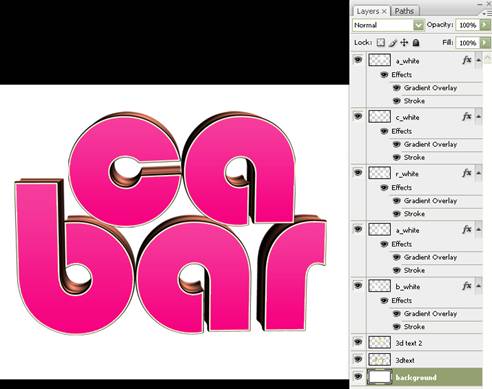
Task: Hide the a_white layer above c_white
Action: (x=358, y=60)
